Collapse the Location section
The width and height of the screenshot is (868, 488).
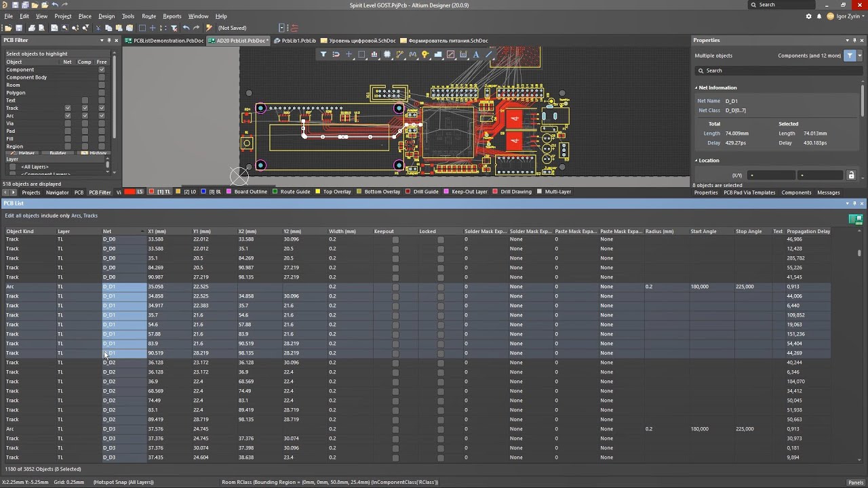(696, 161)
